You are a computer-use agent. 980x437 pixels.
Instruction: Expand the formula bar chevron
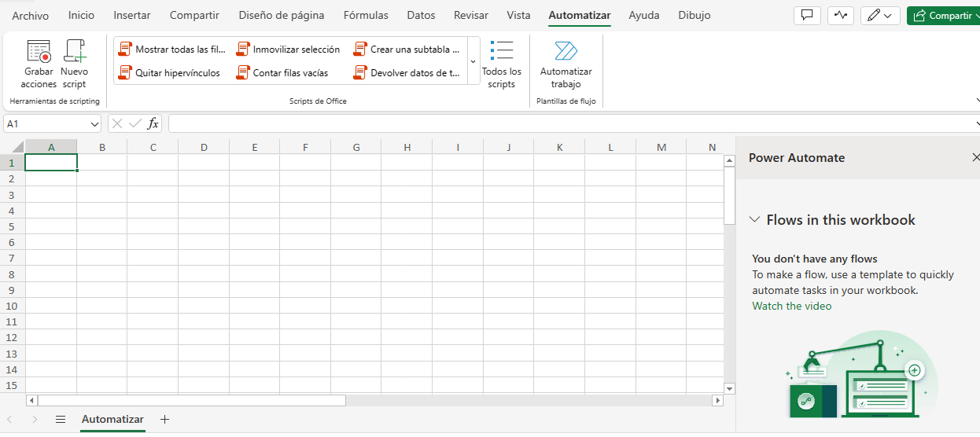[976, 124]
